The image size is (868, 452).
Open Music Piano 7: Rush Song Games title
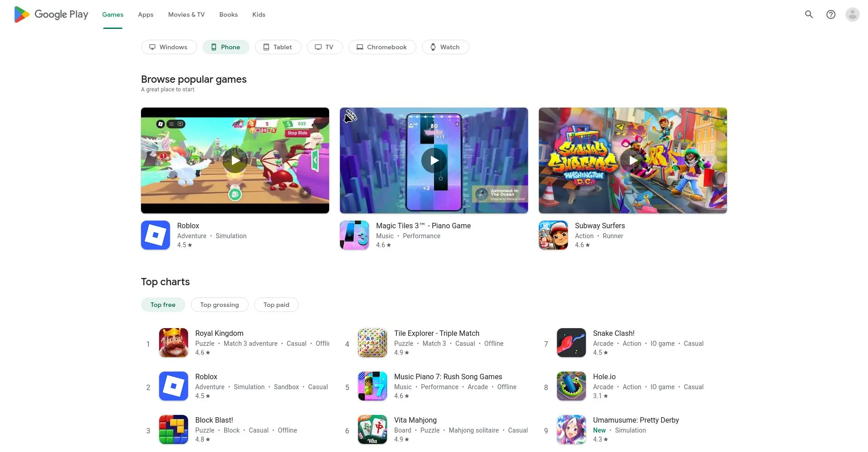click(x=448, y=377)
